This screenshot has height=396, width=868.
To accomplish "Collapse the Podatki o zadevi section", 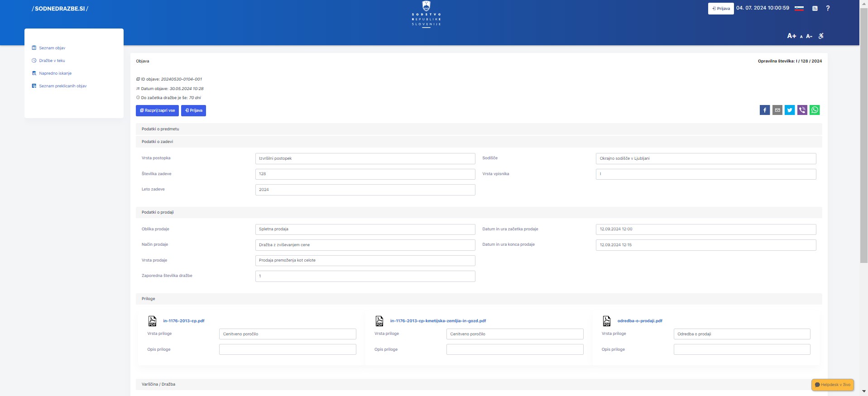I will pyautogui.click(x=158, y=142).
